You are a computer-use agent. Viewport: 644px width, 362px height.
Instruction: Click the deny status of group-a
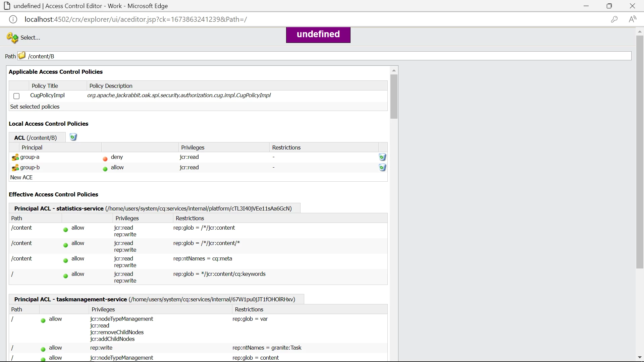[117, 157]
